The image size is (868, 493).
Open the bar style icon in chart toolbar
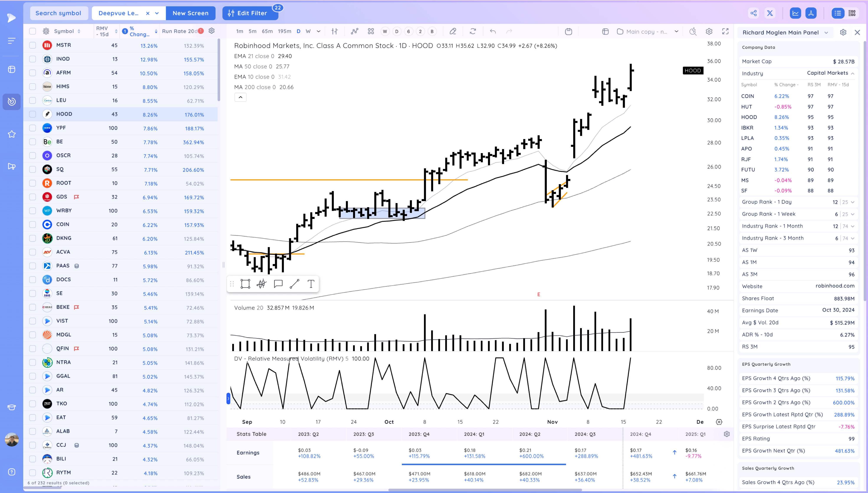[335, 31]
